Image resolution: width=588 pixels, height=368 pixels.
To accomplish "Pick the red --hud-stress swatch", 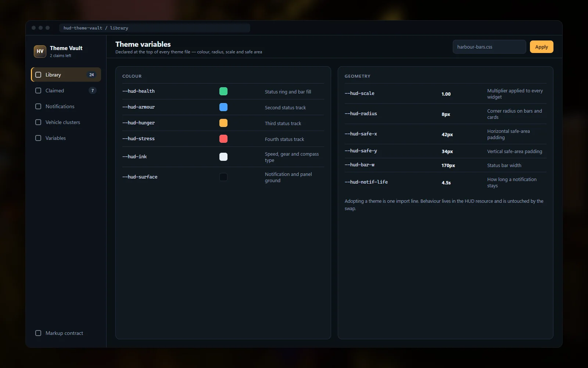I will pyautogui.click(x=223, y=139).
